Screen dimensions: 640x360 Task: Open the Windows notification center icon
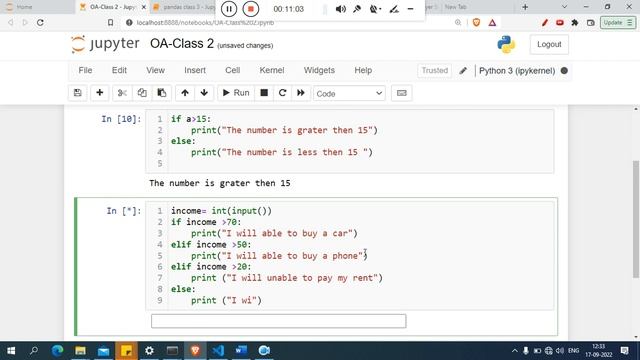coord(624,351)
